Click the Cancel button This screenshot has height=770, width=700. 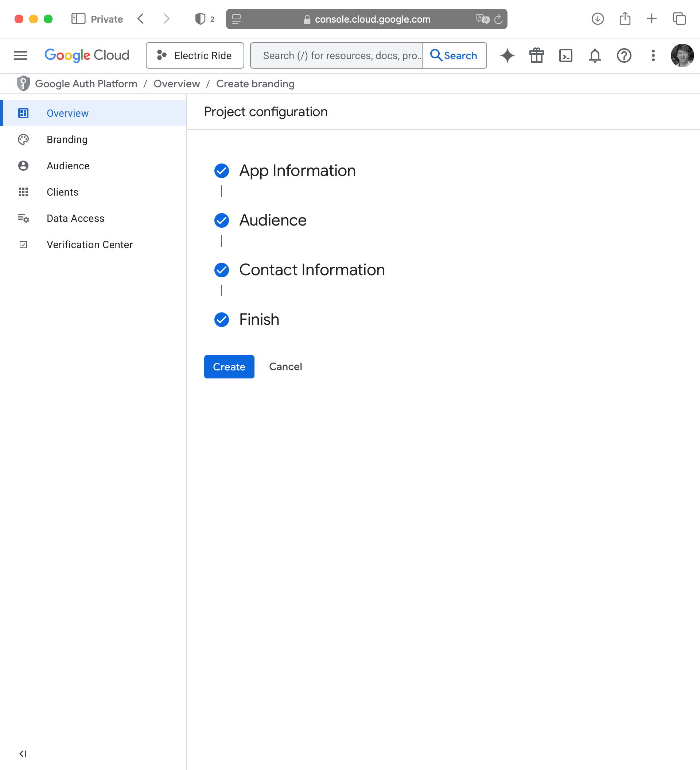(x=285, y=367)
